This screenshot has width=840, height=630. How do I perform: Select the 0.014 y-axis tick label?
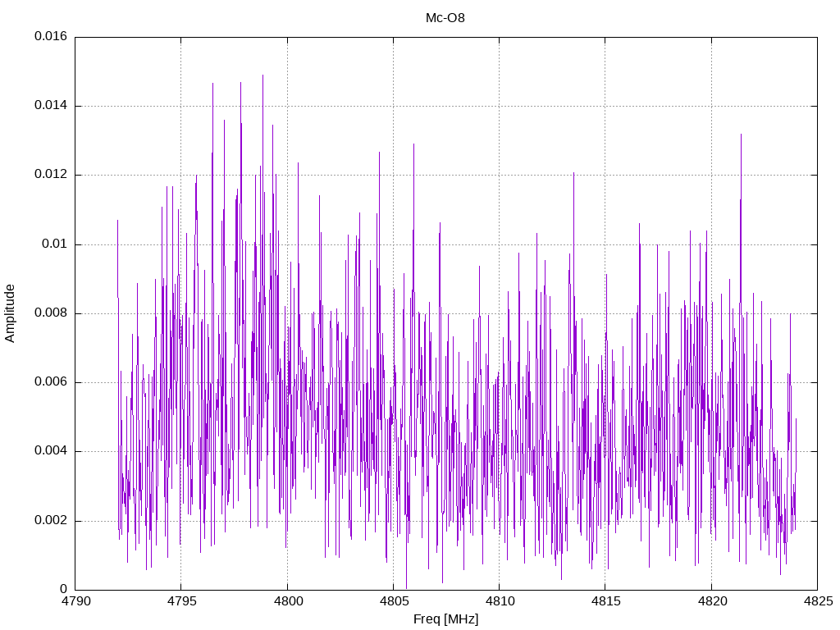tap(51, 106)
